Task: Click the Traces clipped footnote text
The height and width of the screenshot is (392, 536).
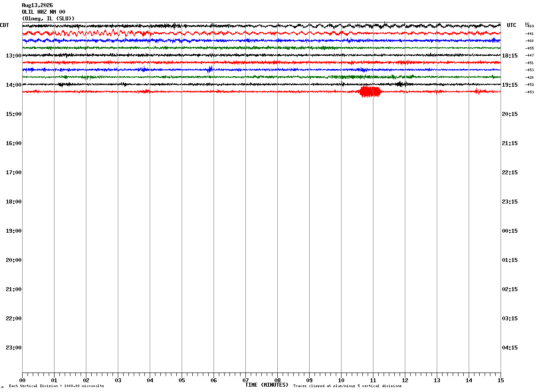Action: pos(347,386)
